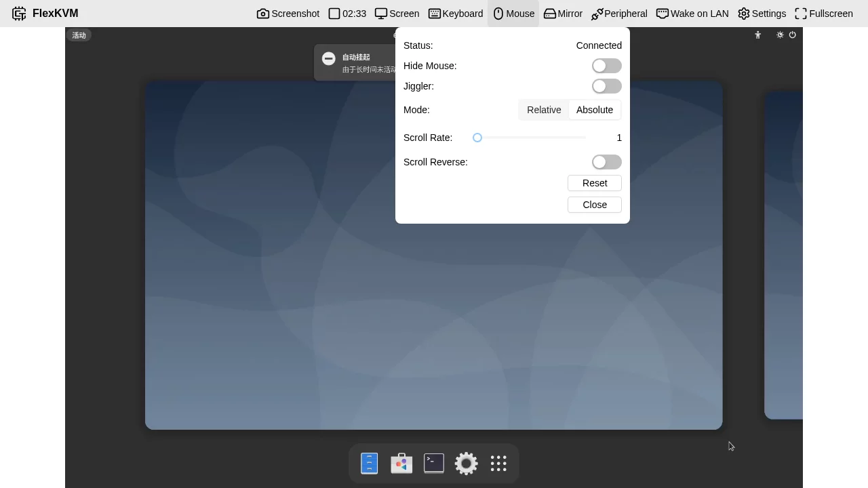Take a Screenshot from FlexKVM toolbar

click(288, 14)
